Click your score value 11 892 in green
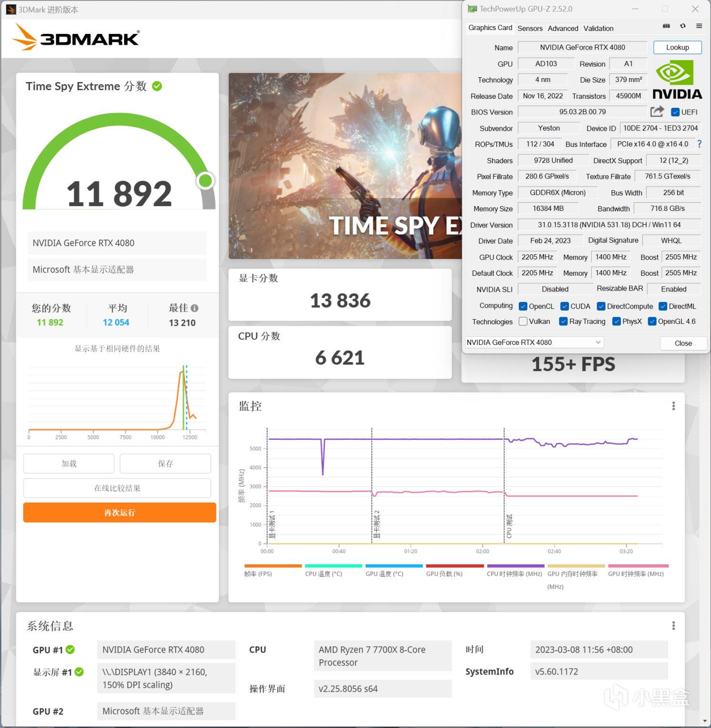Image resolution: width=711 pixels, height=728 pixels. click(50, 322)
